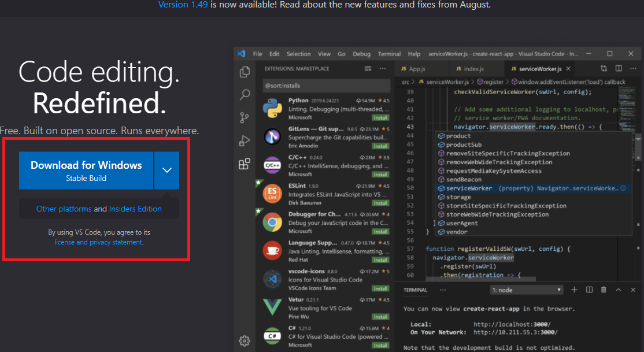Select userAgent suggestion in autocomplete list

pos(534,223)
